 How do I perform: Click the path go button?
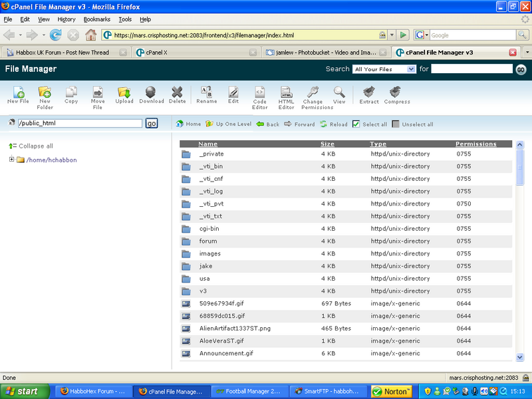pyautogui.click(x=152, y=123)
